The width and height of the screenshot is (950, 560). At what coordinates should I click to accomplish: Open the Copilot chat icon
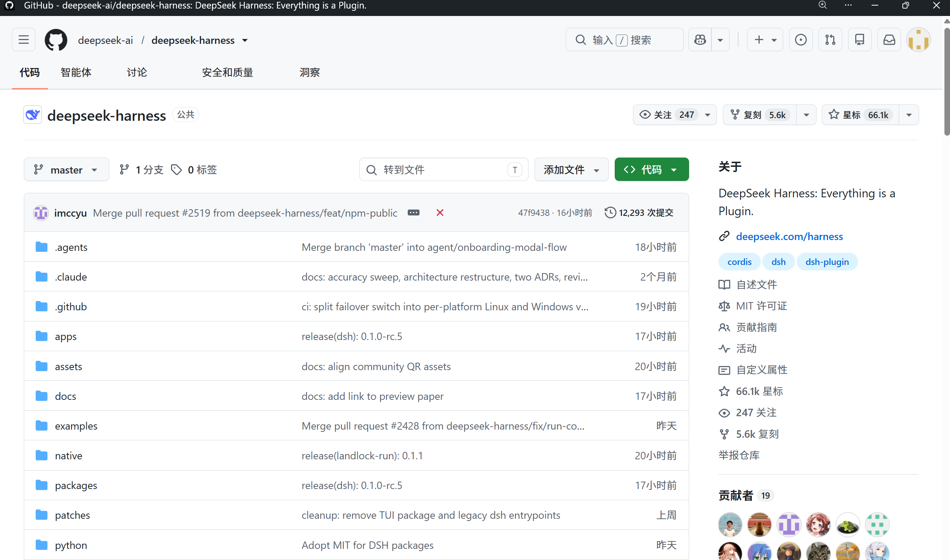[700, 40]
